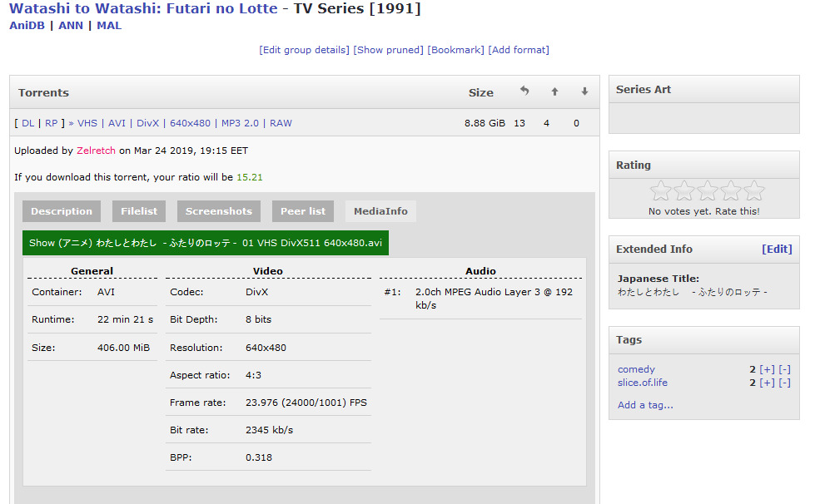The height and width of the screenshot is (504, 815).
Task: Click the Show pruned link
Action: [x=388, y=50]
